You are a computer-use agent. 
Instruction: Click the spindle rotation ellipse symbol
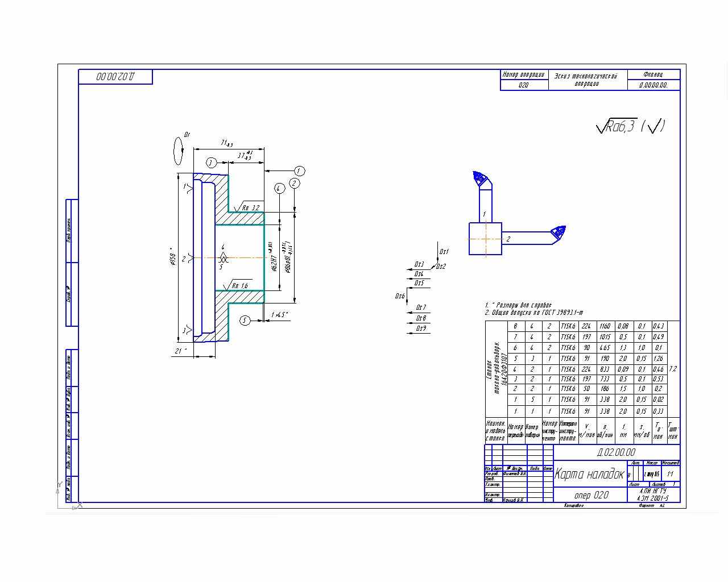pyautogui.click(x=179, y=151)
